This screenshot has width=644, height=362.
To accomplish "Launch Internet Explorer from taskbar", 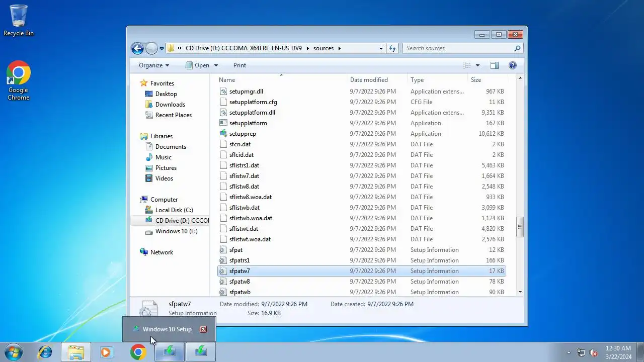I will 45,352.
